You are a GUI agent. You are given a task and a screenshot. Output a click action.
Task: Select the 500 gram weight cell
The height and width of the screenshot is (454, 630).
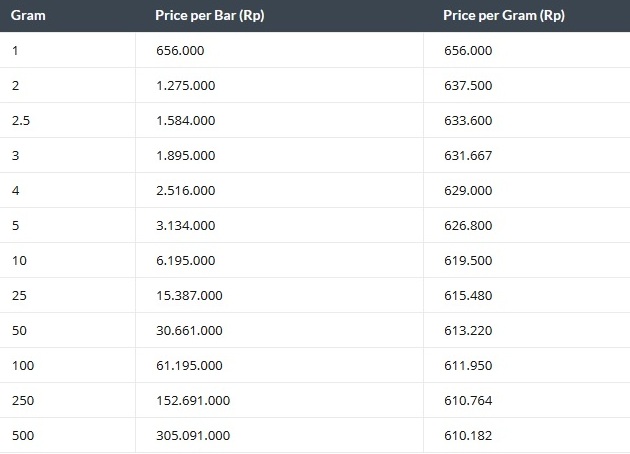[x=68, y=435]
